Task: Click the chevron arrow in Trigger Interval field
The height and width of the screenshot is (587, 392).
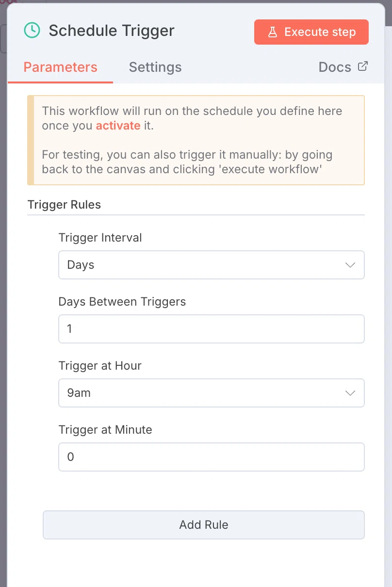Action: (350, 265)
